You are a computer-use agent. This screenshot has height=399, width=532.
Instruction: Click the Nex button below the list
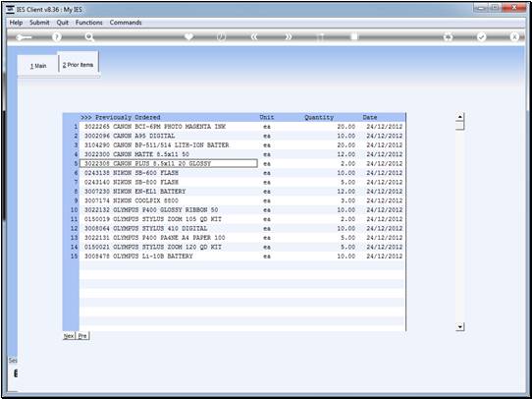[x=69, y=336]
